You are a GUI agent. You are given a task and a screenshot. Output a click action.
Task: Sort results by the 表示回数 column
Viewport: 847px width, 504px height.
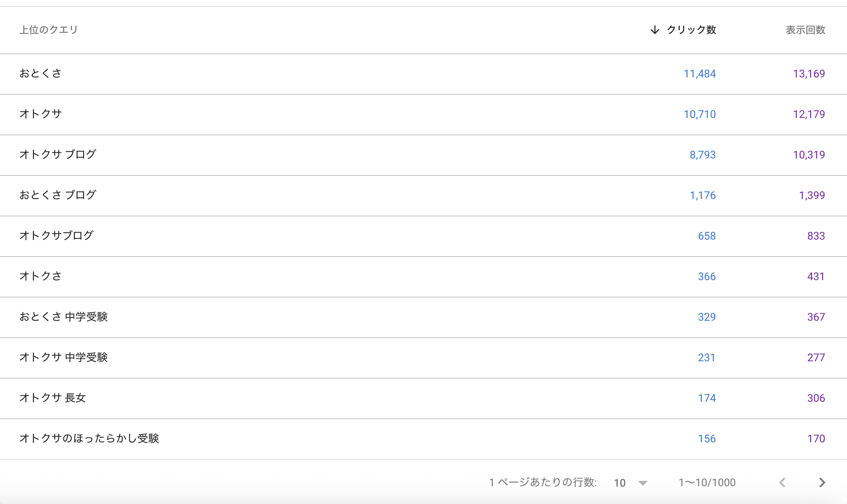pyautogui.click(x=805, y=30)
